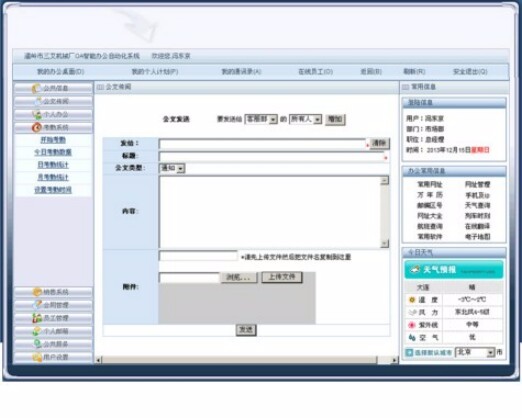Click the default city selection icon
The width and height of the screenshot is (522, 418).
(x=409, y=352)
